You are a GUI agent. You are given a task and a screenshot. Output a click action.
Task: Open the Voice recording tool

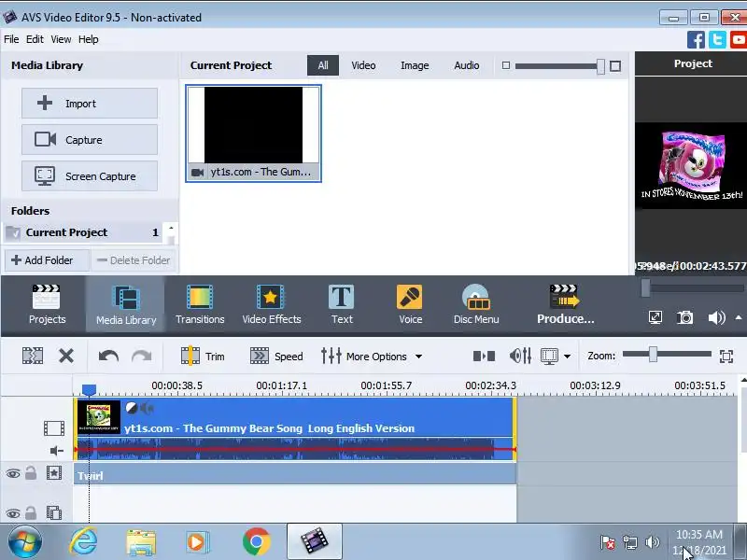click(x=410, y=305)
